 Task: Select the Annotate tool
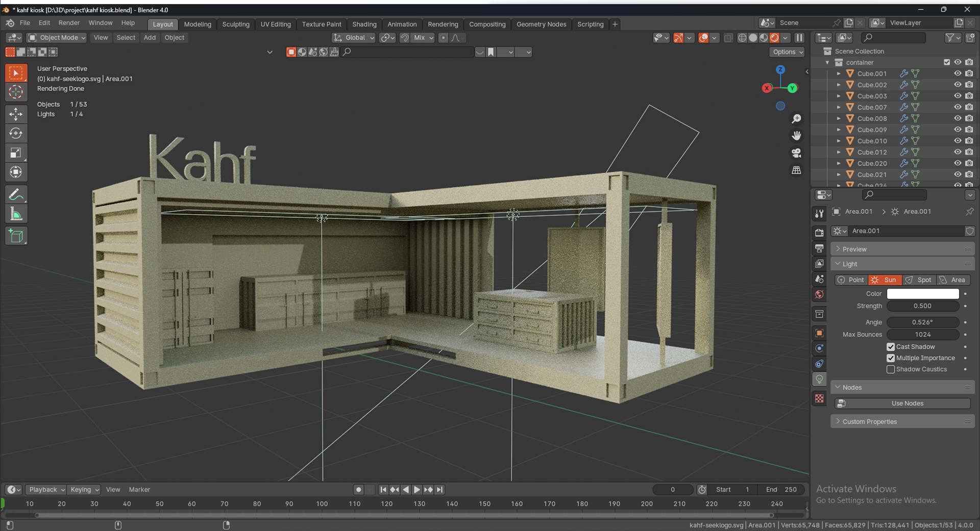[x=16, y=195]
